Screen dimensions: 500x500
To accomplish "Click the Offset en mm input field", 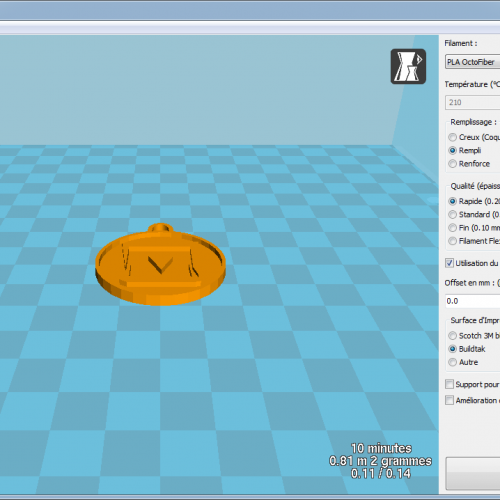I will [473, 301].
